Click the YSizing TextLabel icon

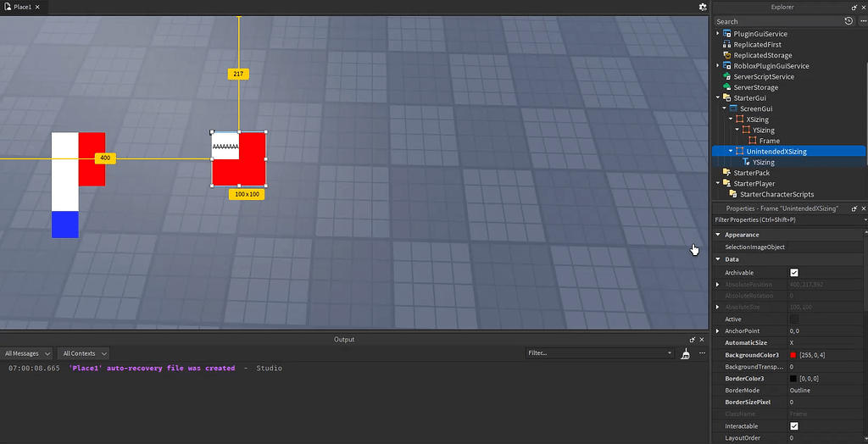click(746, 162)
